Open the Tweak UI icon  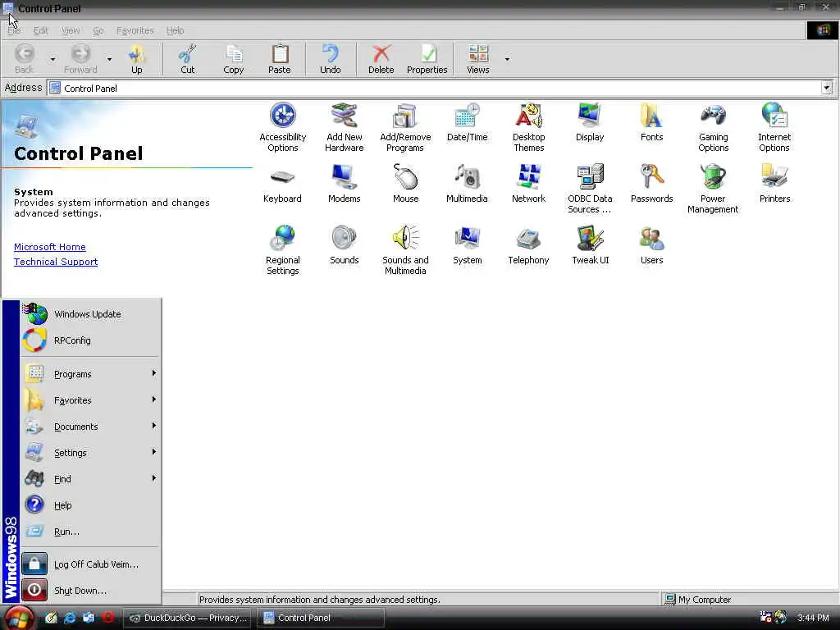(591, 245)
